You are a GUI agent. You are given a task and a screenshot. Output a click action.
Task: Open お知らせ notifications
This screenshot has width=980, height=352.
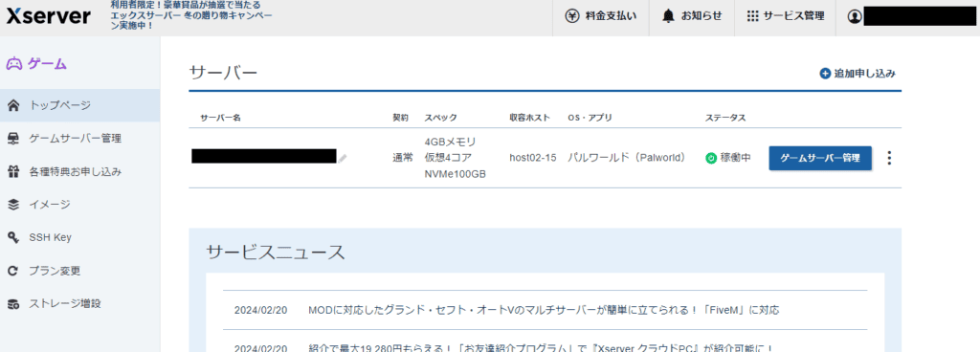click(693, 16)
